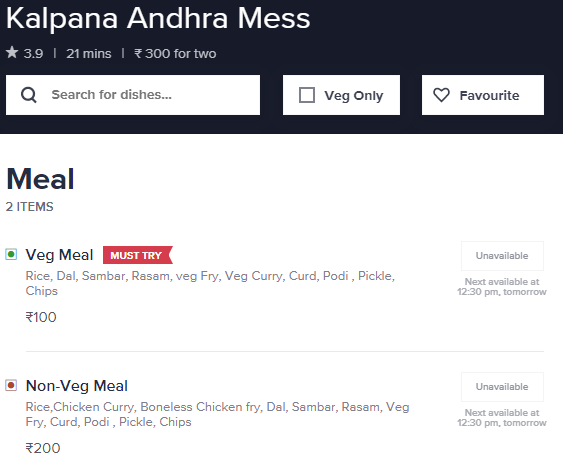The width and height of the screenshot is (566, 468).
Task: Click the ₹100 Veg Meal price
Action: tap(41, 317)
